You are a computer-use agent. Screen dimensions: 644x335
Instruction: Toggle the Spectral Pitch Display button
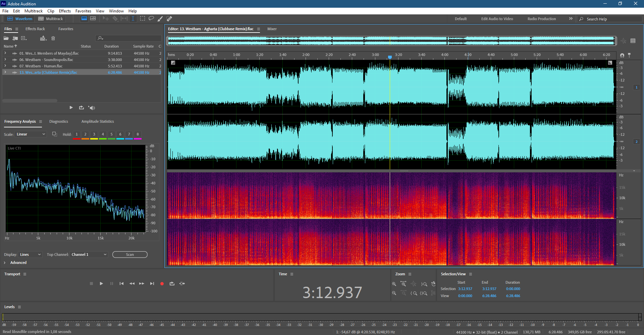pyautogui.click(x=93, y=19)
